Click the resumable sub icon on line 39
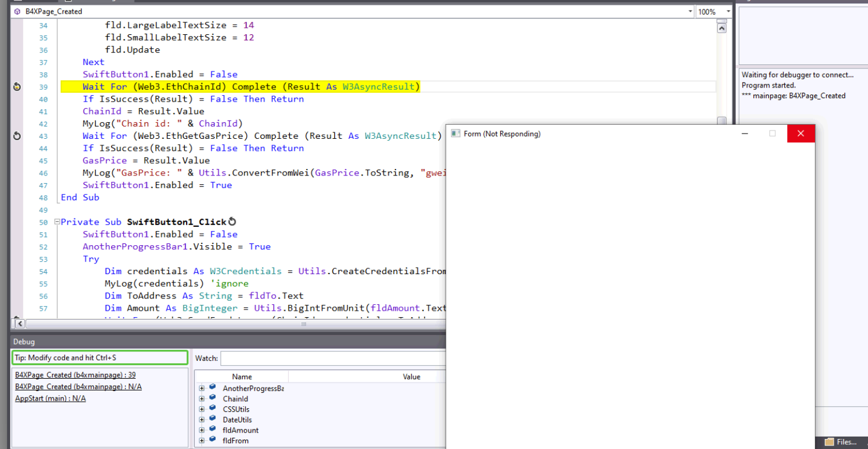Screen dimensions: 868x449 [17, 87]
